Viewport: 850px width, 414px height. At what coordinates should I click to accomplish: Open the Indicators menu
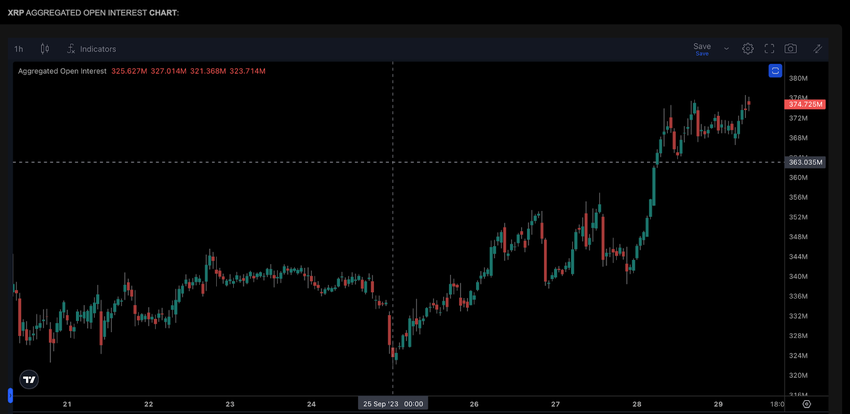point(91,49)
